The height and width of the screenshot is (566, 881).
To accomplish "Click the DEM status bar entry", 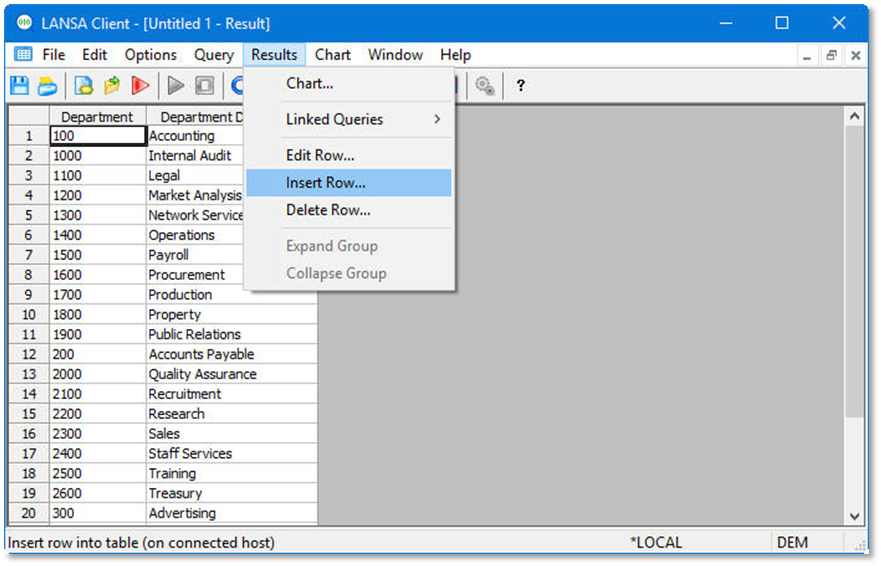I will [x=792, y=542].
